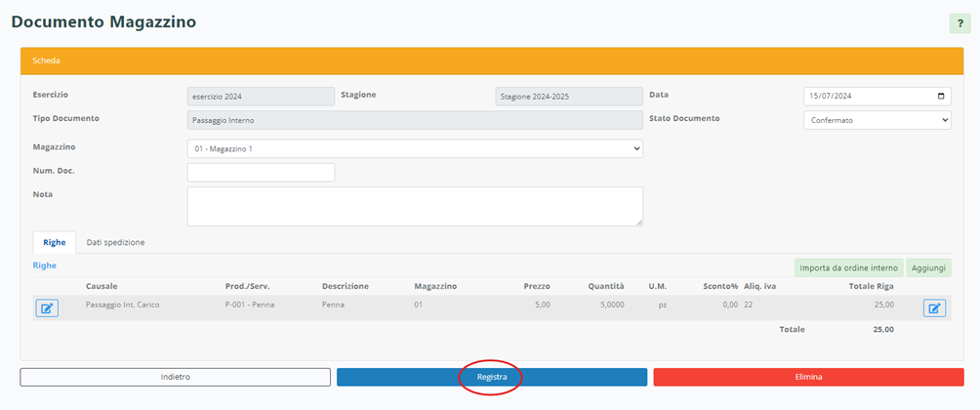Click the right-side edit icon on Penna row
The width and height of the screenshot is (980, 410).
934,308
